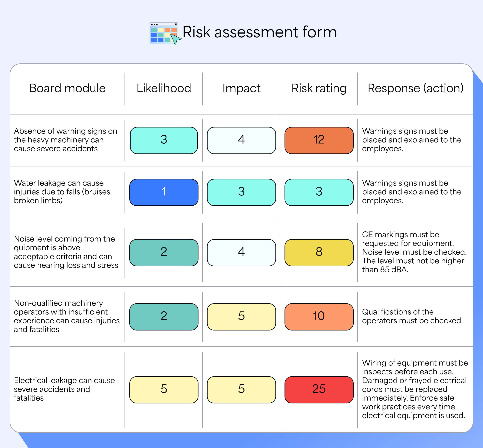This screenshot has height=448, width=483.
Task: Select the impact 5 cell for non-qualified operators
Action: coord(241,317)
